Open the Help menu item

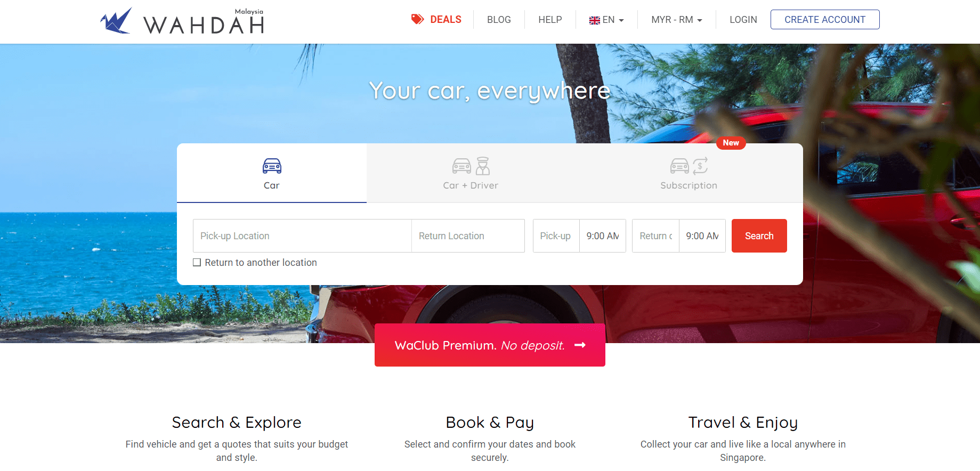tap(550, 20)
